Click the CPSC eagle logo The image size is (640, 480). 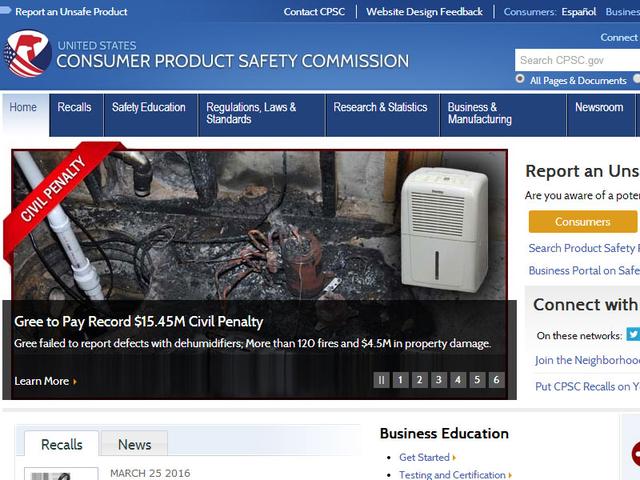[x=27, y=55]
